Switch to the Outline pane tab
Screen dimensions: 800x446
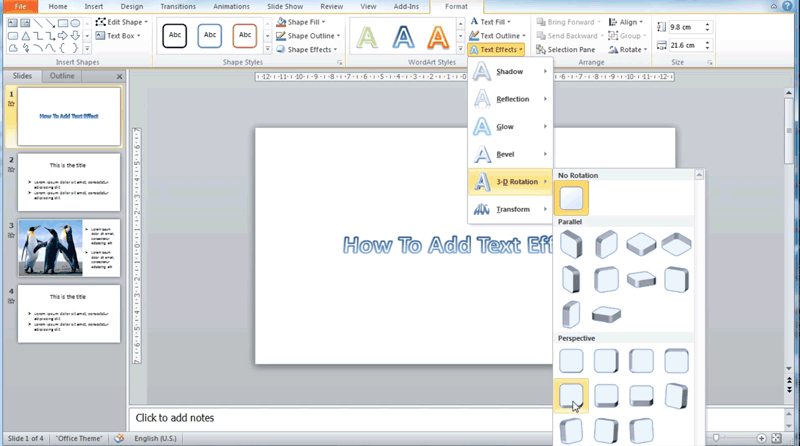click(62, 76)
